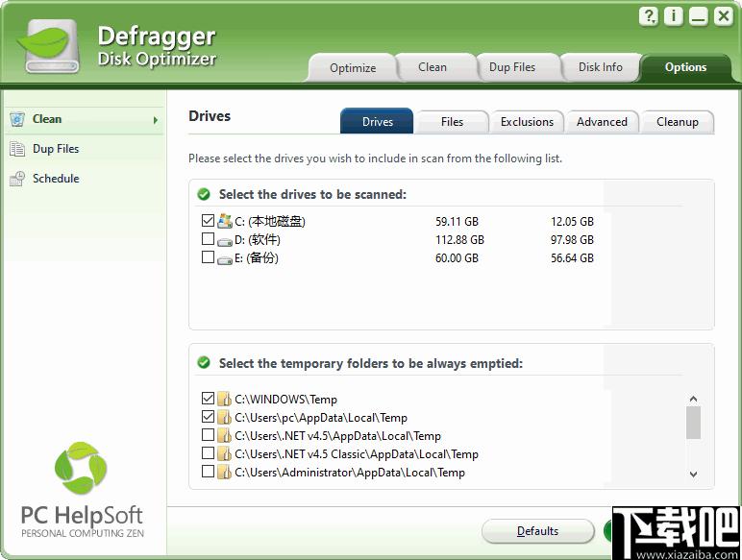This screenshot has height=560, width=742.
Task: Select the Drives sub-tab
Action: click(x=377, y=122)
